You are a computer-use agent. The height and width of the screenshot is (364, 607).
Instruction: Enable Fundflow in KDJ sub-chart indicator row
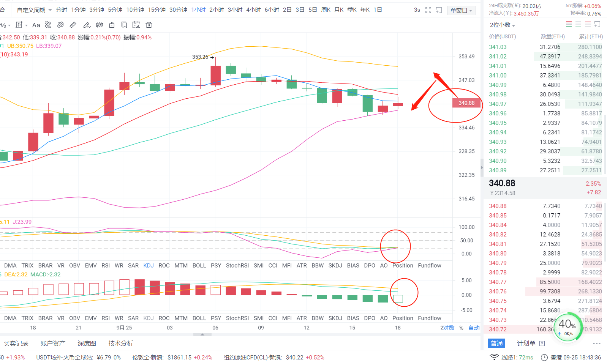click(430, 266)
